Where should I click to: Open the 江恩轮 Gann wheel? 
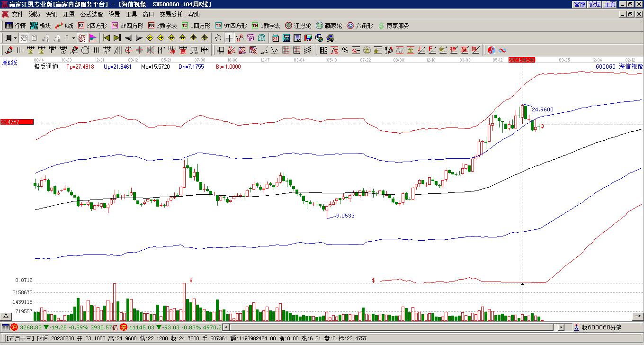(298, 26)
